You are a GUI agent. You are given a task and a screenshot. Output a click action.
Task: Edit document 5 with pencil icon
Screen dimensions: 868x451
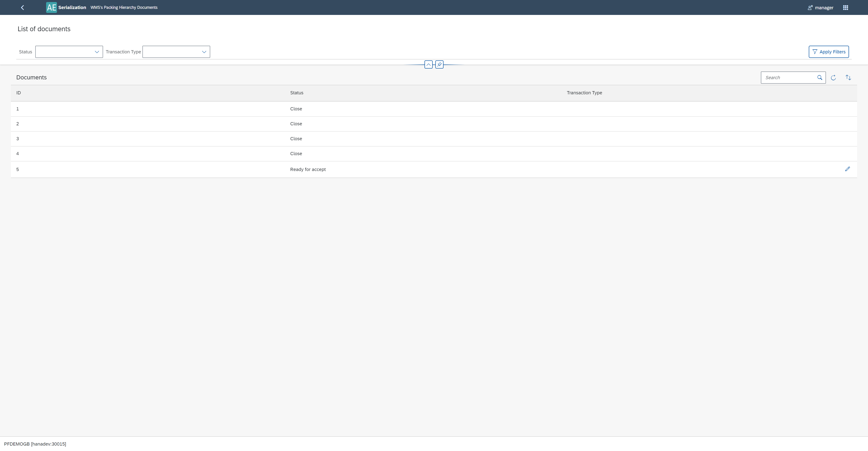point(847,169)
